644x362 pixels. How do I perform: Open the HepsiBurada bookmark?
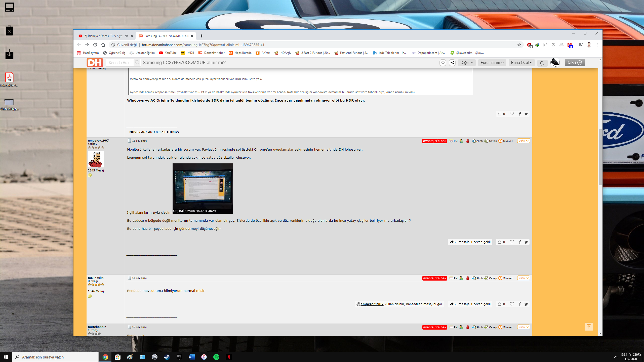point(240,53)
